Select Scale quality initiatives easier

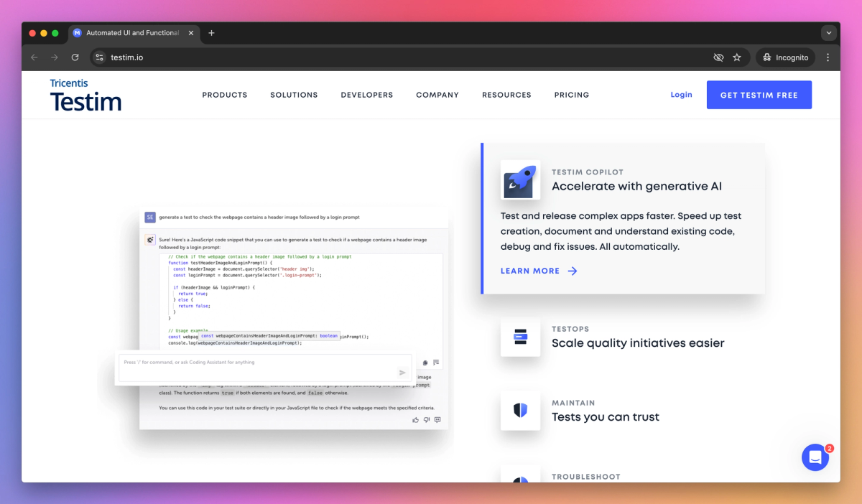638,343
